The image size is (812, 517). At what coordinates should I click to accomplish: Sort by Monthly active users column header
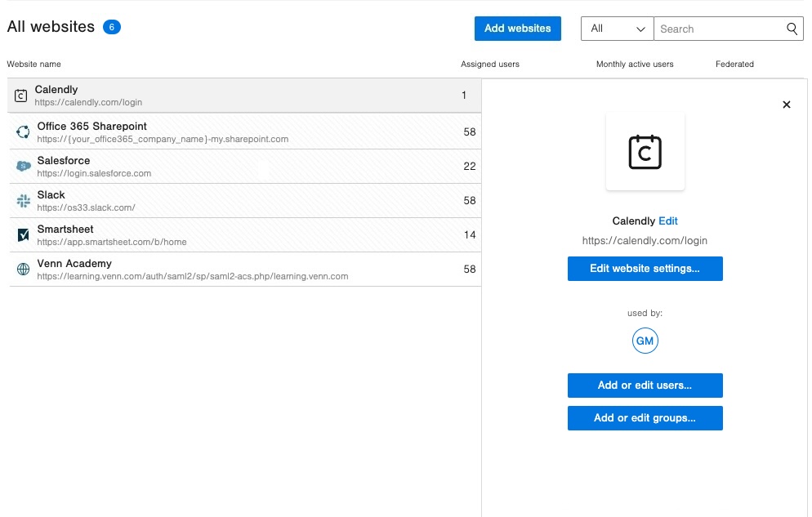click(635, 65)
